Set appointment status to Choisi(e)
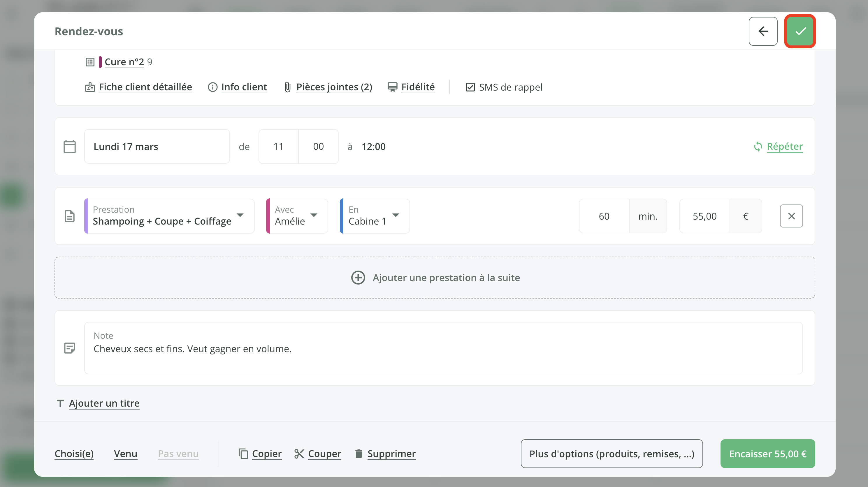Image resolution: width=868 pixels, height=487 pixels. click(x=74, y=453)
